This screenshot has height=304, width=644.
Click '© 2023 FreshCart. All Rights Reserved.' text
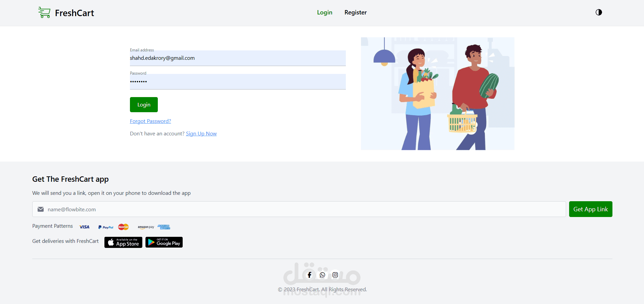pyautogui.click(x=322, y=290)
